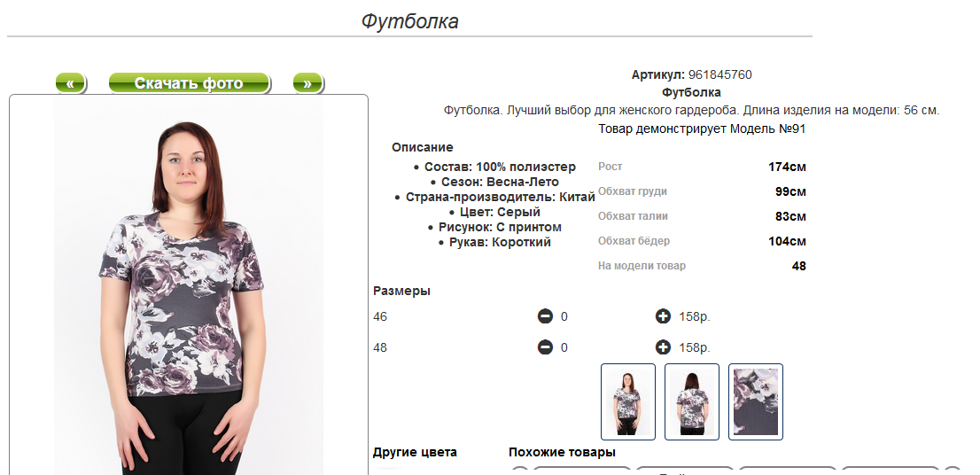980x475 pixels.
Task: Click the quantity value for size 48
Action: tap(564, 347)
